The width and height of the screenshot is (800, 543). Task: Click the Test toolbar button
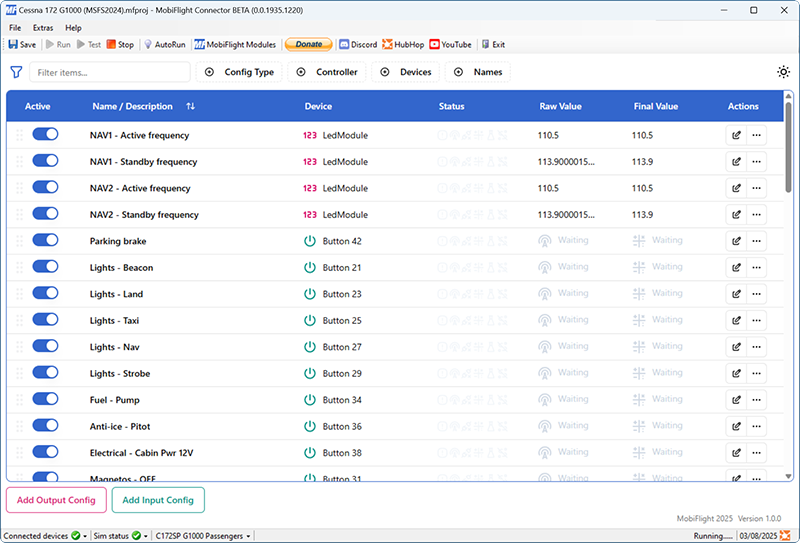click(89, 44)
